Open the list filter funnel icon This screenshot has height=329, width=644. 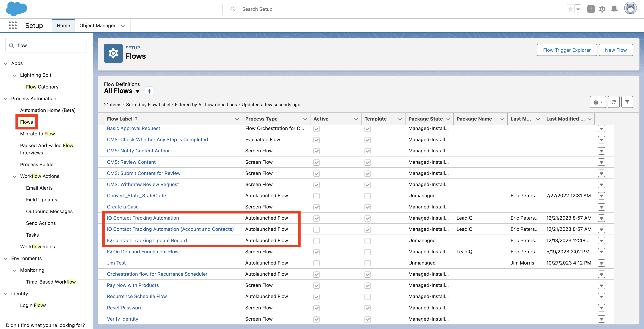(627, 102)
